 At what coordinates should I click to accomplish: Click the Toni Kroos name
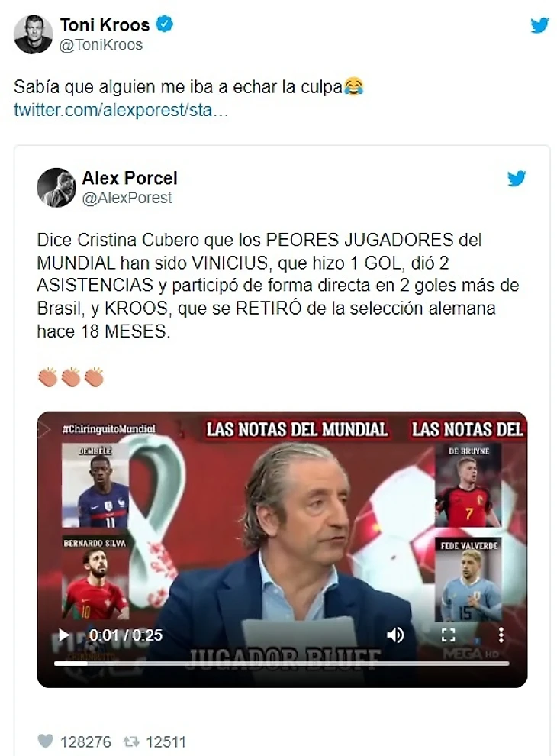point(105,24)
